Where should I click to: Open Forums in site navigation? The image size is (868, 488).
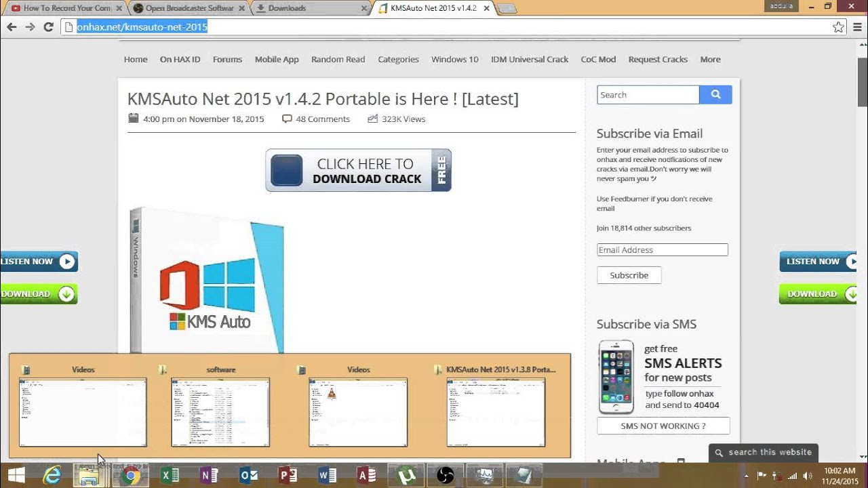tap(227, 59)
